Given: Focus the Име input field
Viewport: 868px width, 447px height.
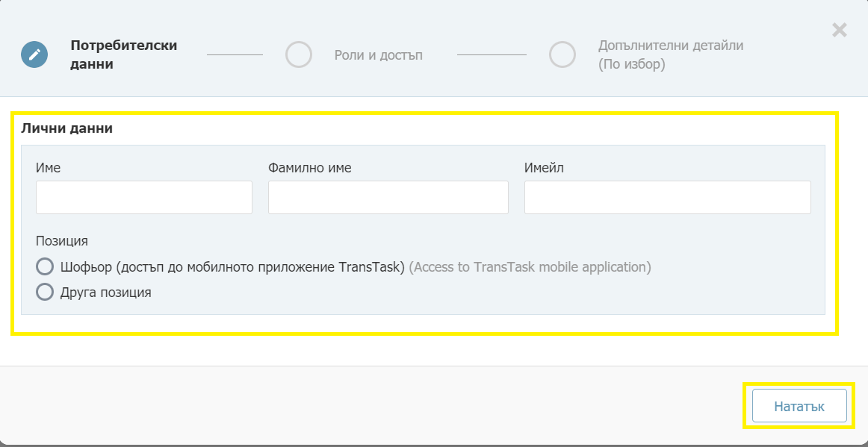Looking at the screenshot, I should 144,198.
